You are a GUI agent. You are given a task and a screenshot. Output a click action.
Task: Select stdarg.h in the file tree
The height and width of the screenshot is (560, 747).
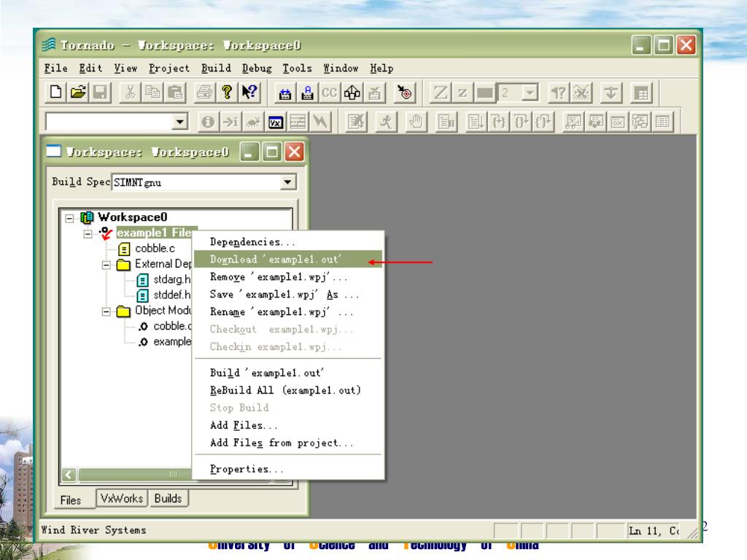click(171, 279)
